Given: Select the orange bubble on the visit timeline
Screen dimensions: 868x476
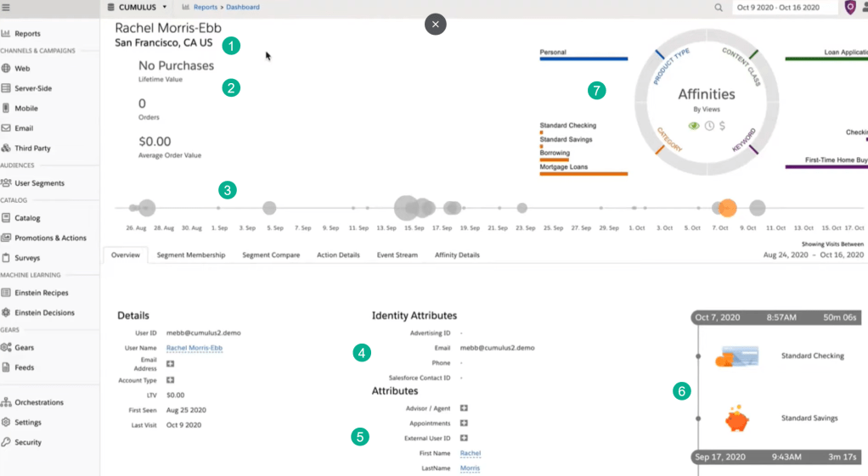Looking at the screenshot, I should [727, 208].
